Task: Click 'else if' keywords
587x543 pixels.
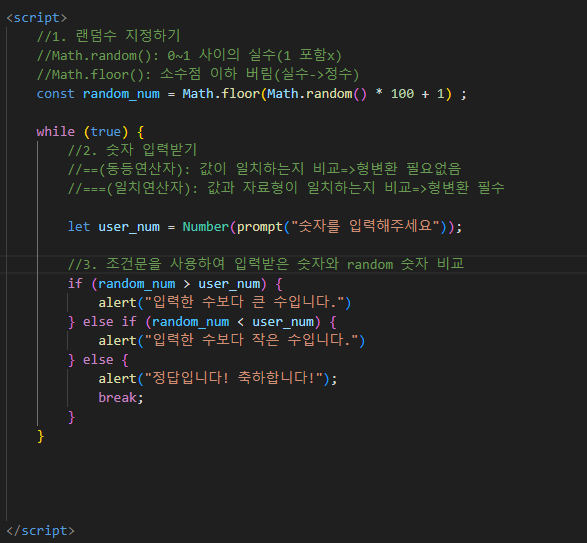Action: pyautogui.click(x=109, y=322)
